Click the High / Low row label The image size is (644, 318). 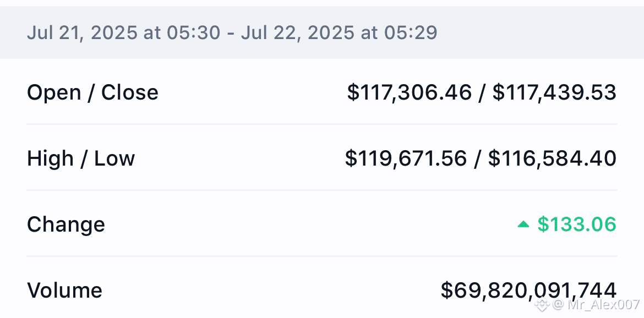(81, 158)
